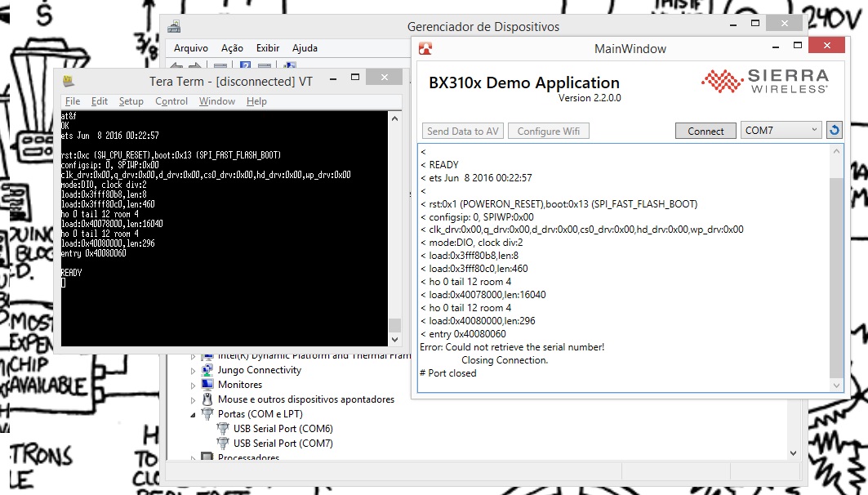Collapse the Portas (COM e LPT) node
This screenshot has width=868, height=495.
click(x=194, y=414)
